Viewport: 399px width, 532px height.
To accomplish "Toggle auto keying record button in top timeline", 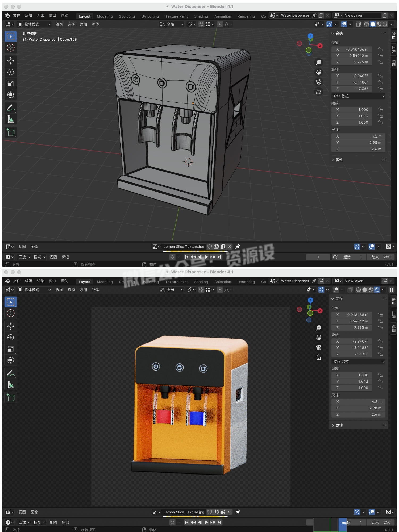I will coord(172,257).
